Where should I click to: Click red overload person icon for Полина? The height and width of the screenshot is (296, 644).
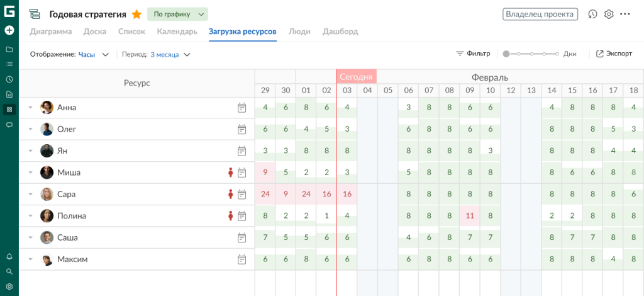pyautogui.click(x=230, y=216)
